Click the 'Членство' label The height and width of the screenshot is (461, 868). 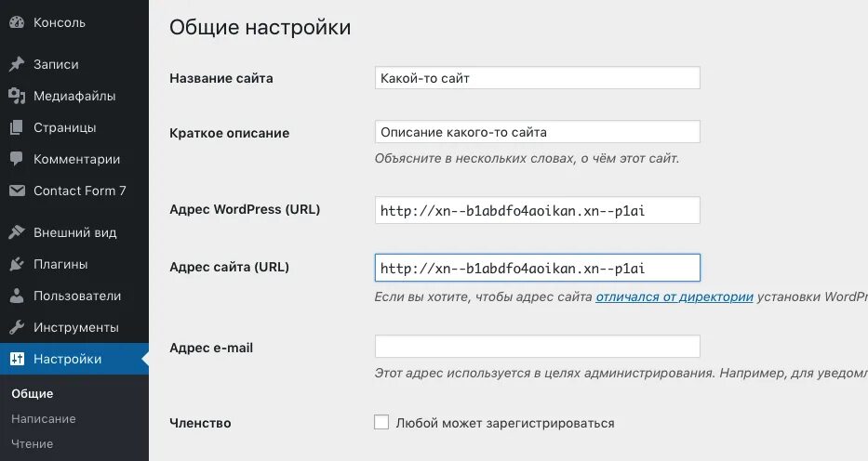click(x=200, y=423)
